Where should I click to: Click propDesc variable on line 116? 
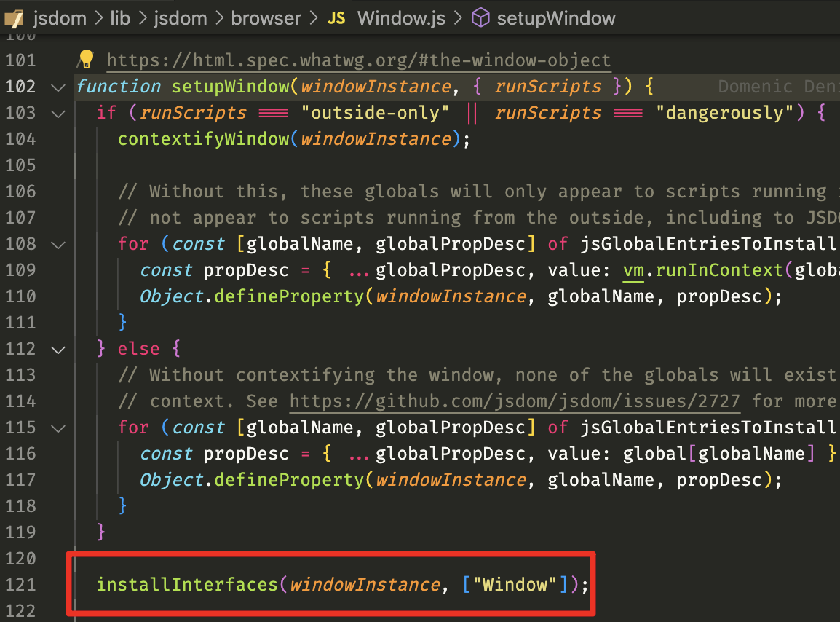(x=246, y=454)
